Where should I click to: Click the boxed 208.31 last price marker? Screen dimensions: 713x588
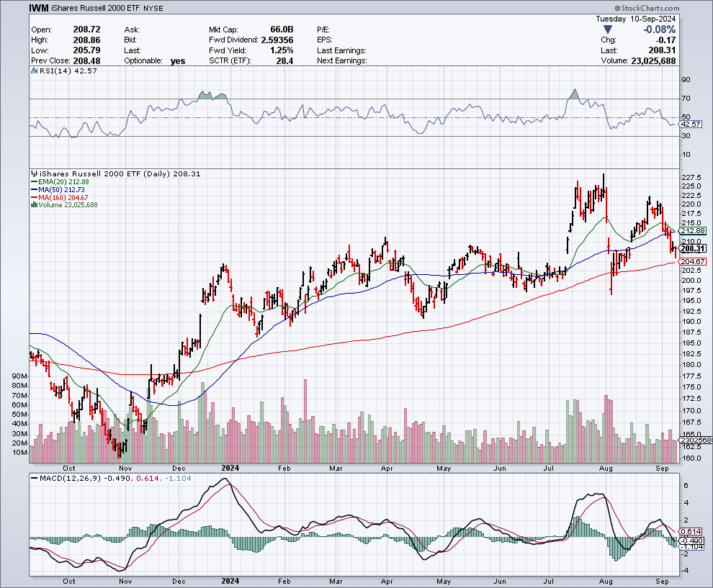point(692,248)
